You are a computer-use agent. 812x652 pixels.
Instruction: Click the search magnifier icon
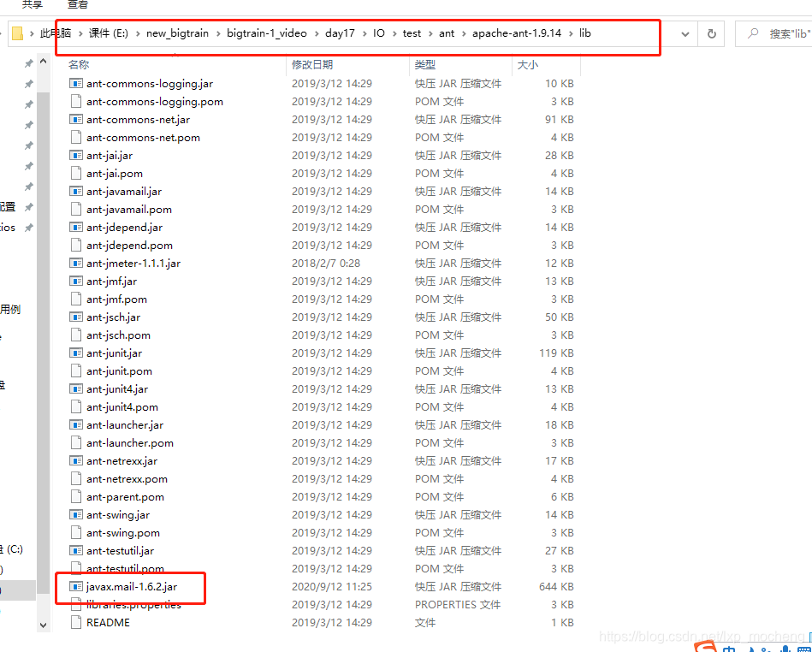753,33
